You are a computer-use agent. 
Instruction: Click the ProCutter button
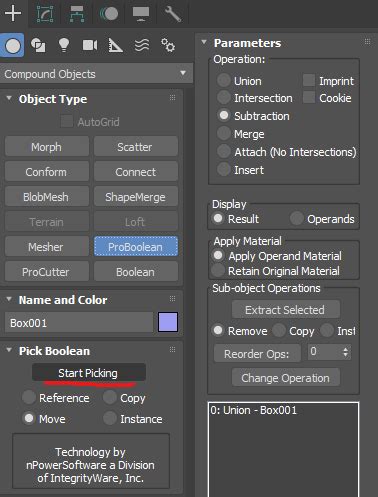pyautogui.click(x=47, y=272)
